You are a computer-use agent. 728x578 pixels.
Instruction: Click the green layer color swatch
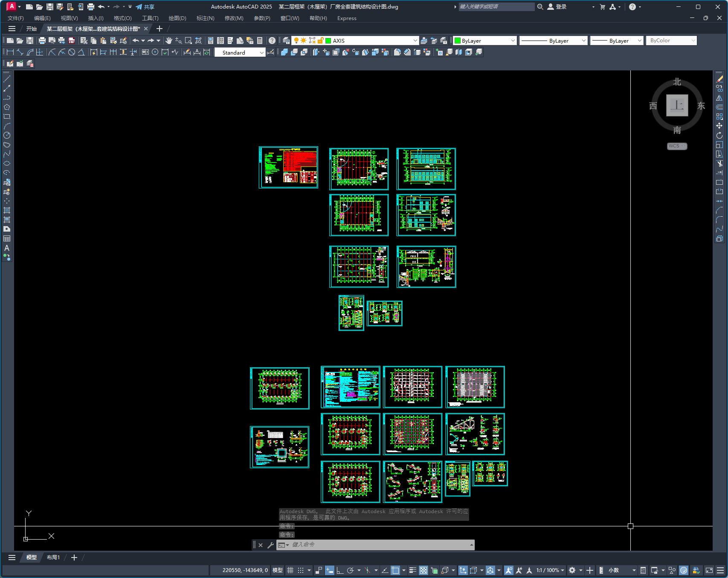point(328,41)
